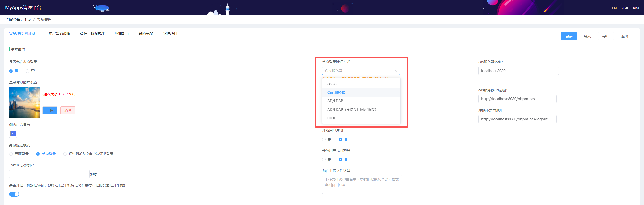Click the 导入 button

[x=587, y=36]
